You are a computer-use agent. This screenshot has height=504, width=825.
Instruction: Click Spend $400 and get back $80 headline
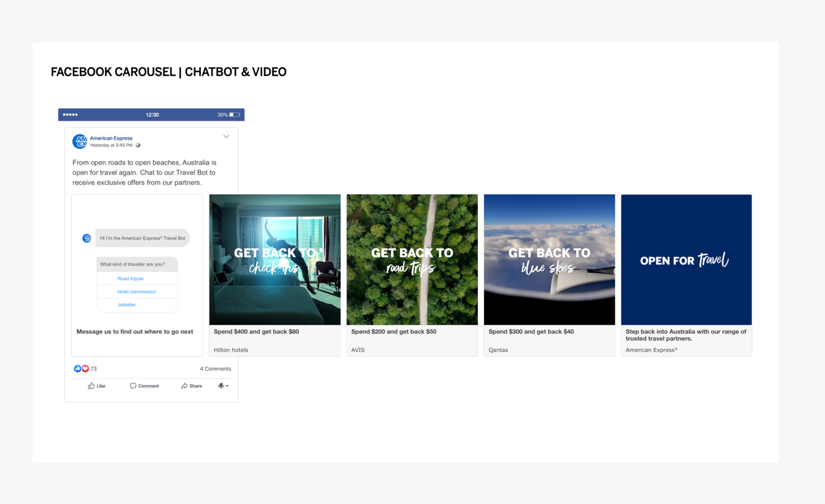256,332
